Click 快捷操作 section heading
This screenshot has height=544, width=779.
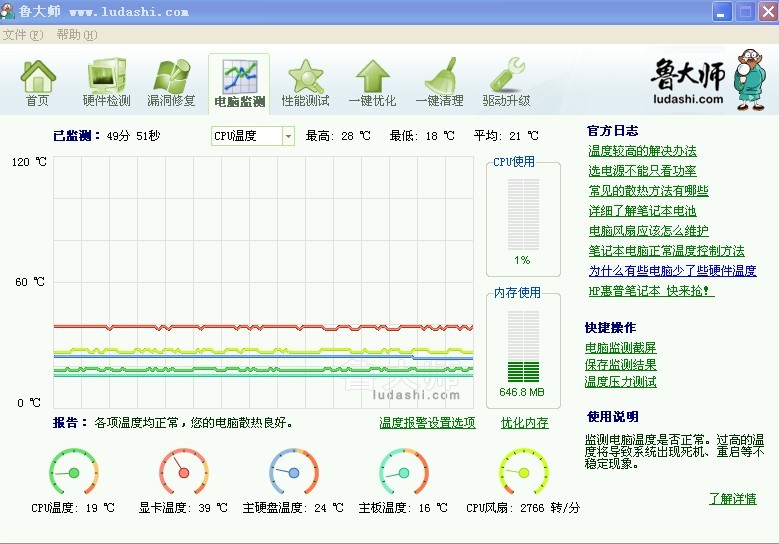pyautogui.click(x=611, y=327)
